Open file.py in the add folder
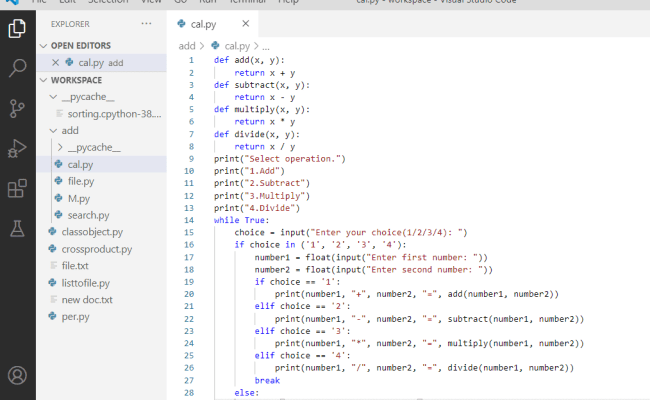This screenshot has height=400, width=650. pyautogui.click(x=102, y=181)
